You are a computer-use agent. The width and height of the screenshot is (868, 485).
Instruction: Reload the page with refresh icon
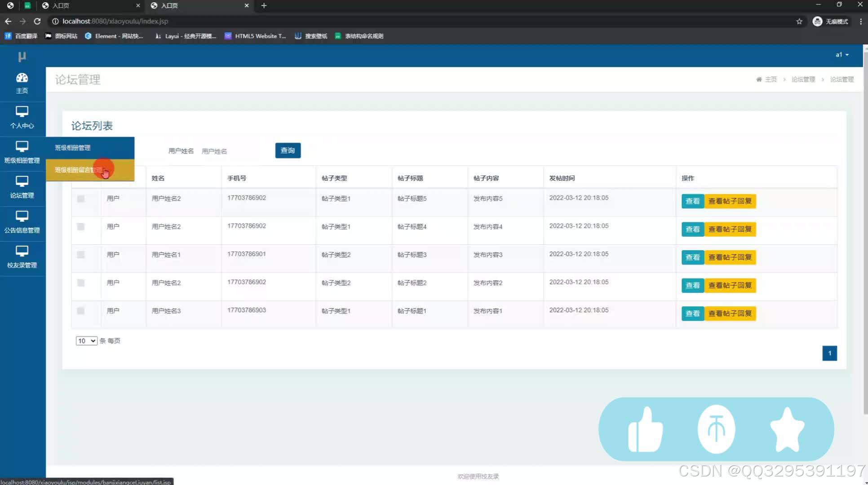tap(37, 21)
